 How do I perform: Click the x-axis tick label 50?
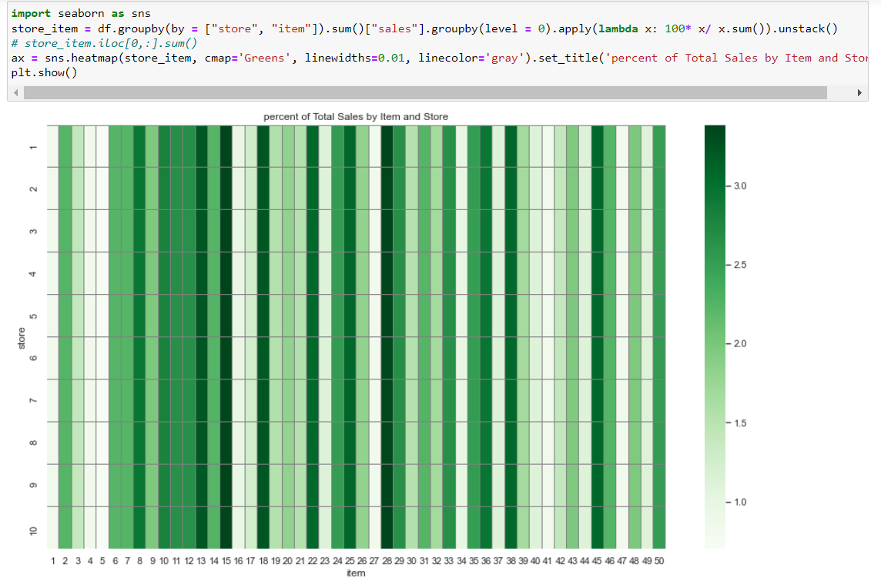659,561
